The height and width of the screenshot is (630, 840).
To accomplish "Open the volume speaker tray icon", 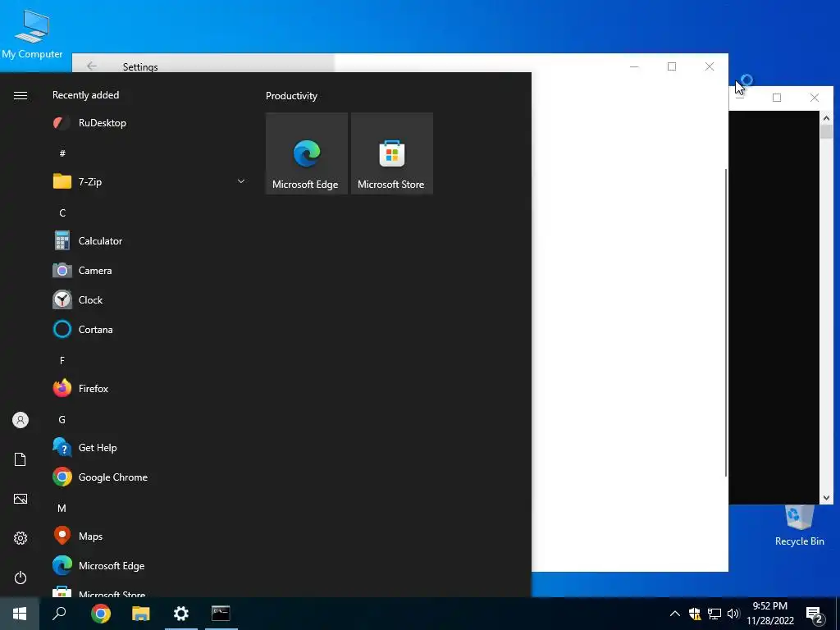I will 733,614.
